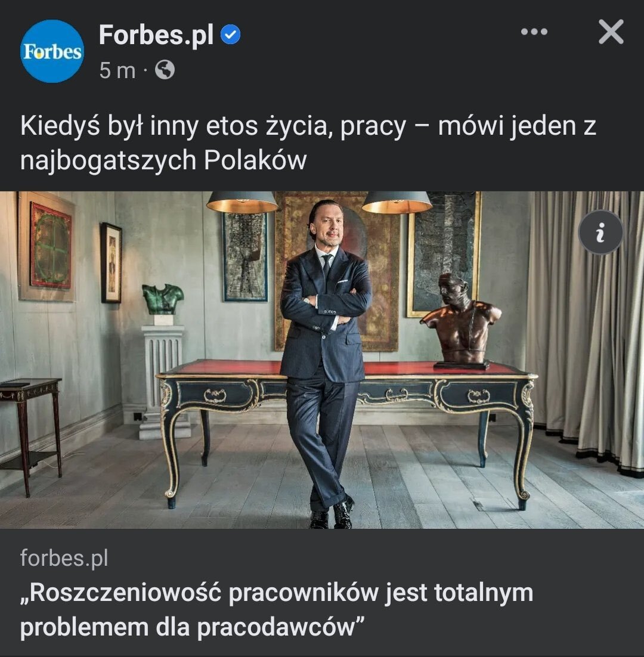Click the red-framed painting on the left wall
Screen dimensions: 644x657
coord(50,246)
